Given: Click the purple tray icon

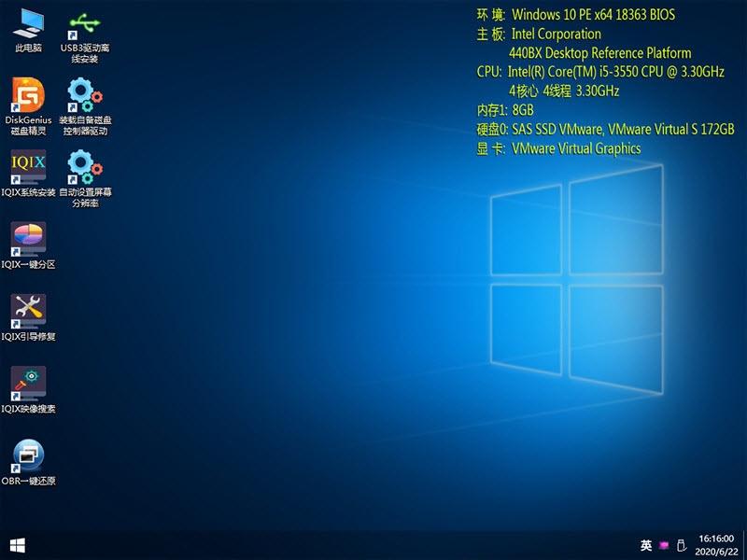Looking at the screenshot, I should [664, 545].
